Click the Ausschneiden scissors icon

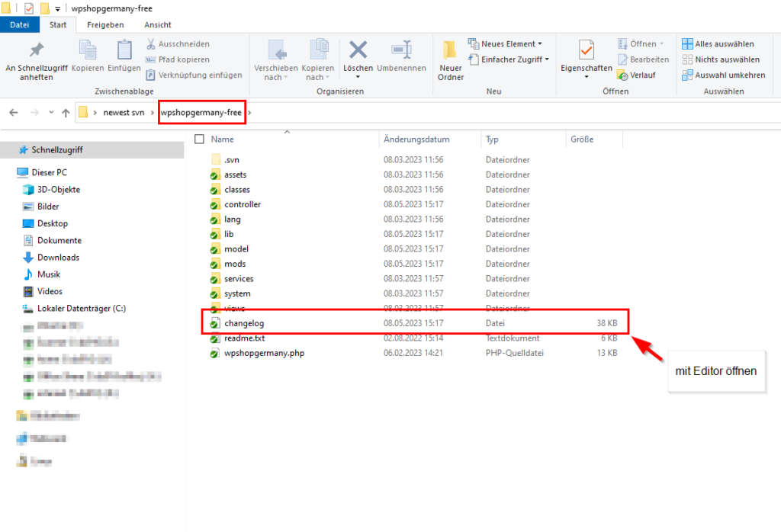(151, 43)
